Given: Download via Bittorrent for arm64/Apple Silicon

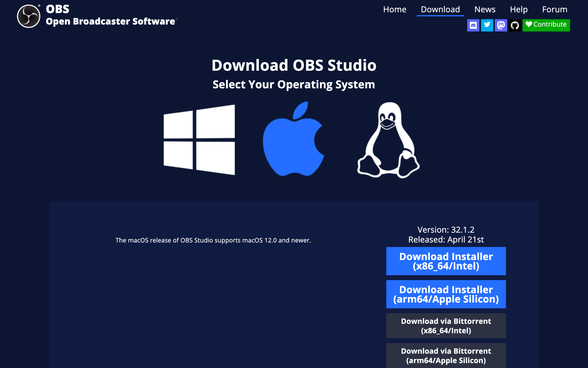Looking at the screenshot, I should coord(446,355).
